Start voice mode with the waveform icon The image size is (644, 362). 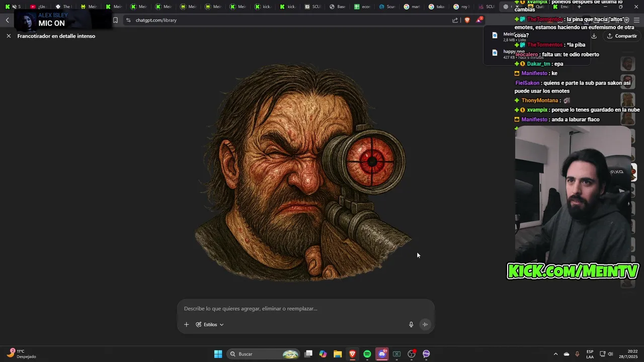pos(425,324)
